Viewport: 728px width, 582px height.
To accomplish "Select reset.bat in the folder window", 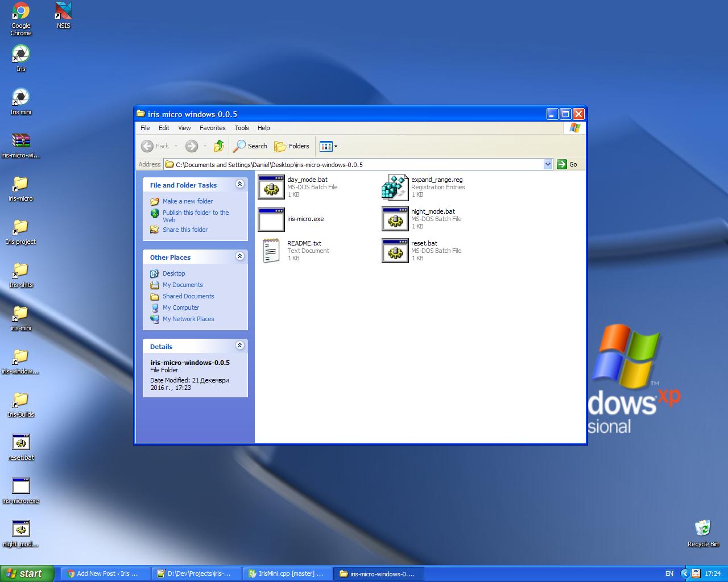I will click(422, 251).
